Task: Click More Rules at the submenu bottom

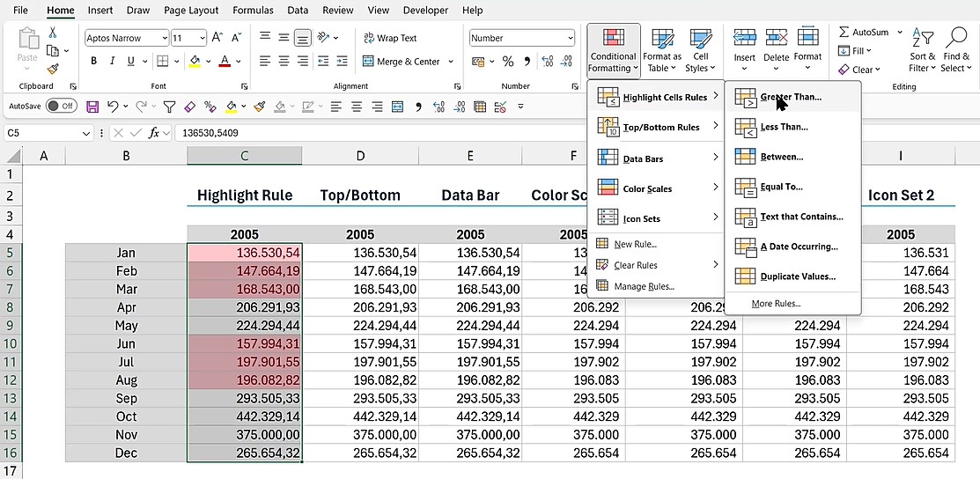Action: [776, 304]
